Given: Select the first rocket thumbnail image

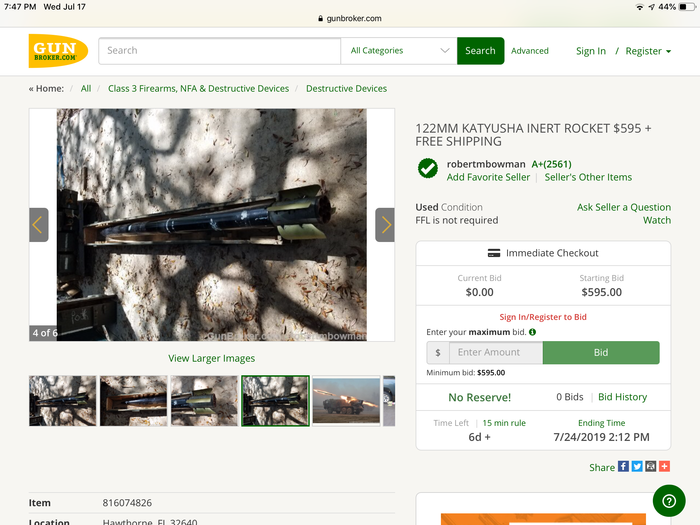Looking at the screenshot, I should (63, 401).
